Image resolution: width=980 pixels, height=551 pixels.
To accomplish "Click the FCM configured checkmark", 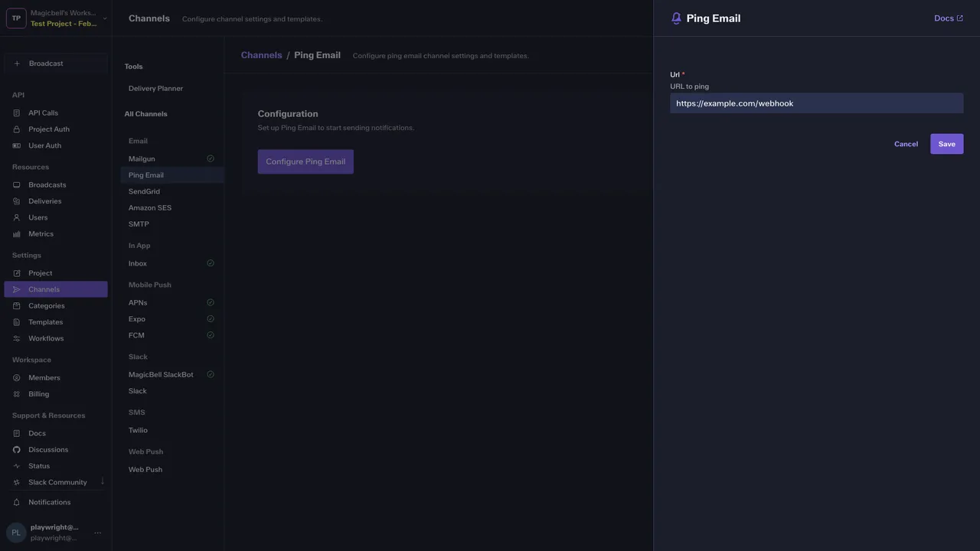I will pos(211,335).
